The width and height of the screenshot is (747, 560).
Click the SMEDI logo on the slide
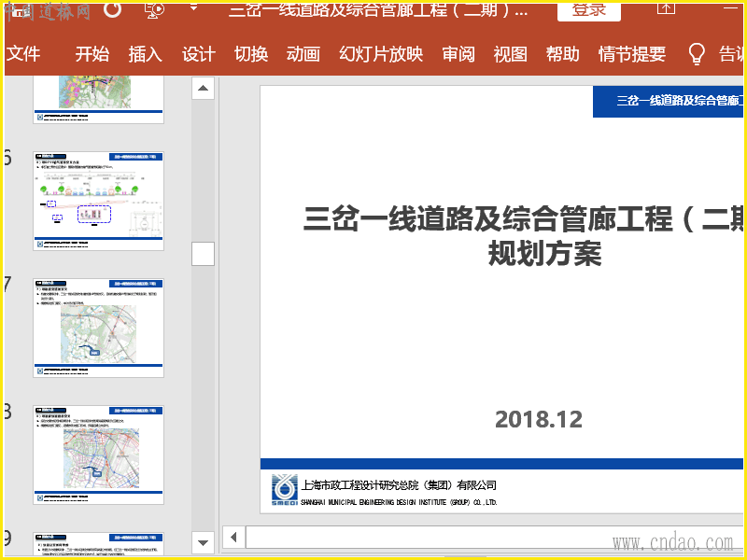(285, 489)
